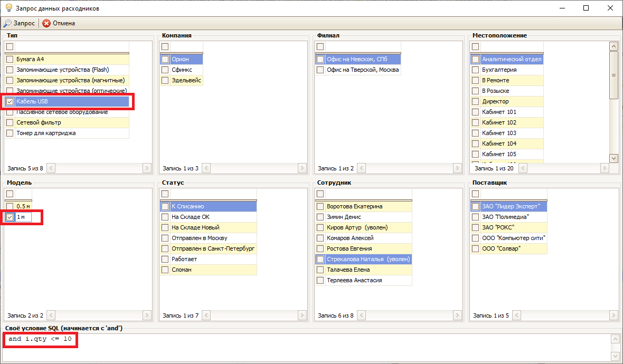Click the Отмена cancel button

click(59, 23)
